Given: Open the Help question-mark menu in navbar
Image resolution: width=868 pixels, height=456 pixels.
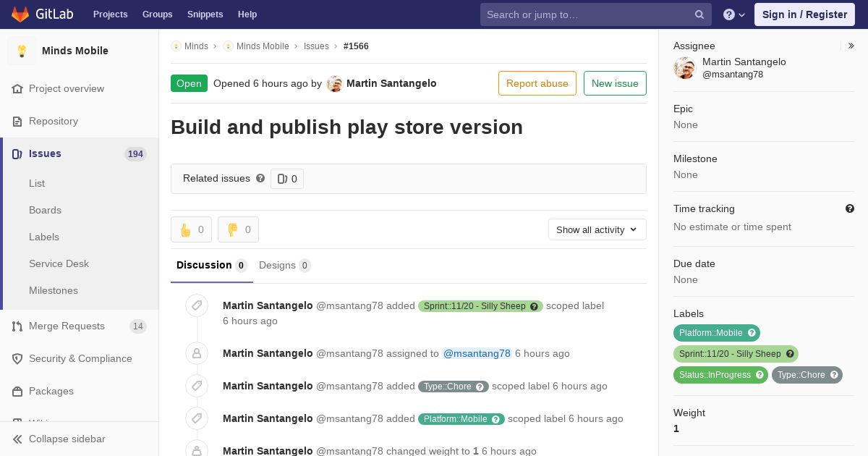Looking at the screenshot, I should [x=734, y=14].
